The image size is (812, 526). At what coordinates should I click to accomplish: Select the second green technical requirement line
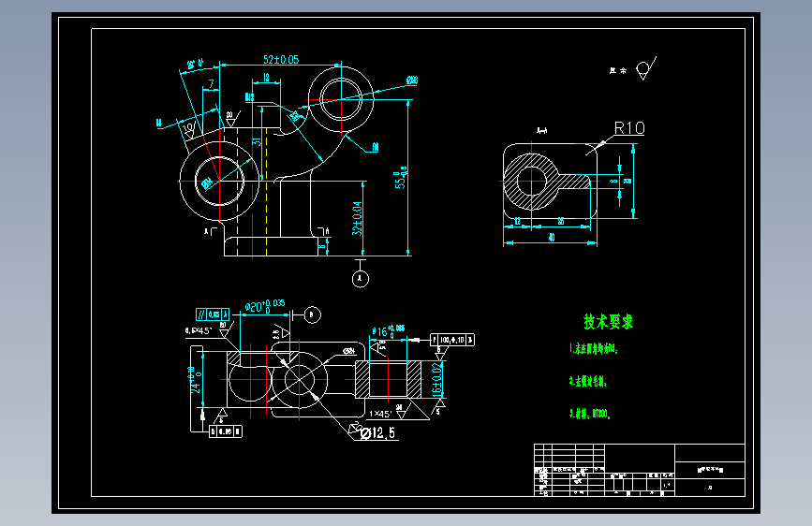587,382
